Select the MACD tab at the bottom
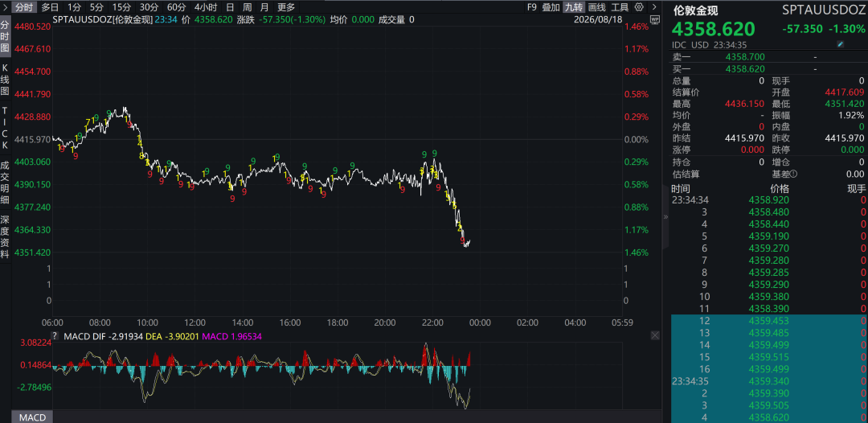Image resolution: width=868 pixels, height=423 pixels. (32, 417)
